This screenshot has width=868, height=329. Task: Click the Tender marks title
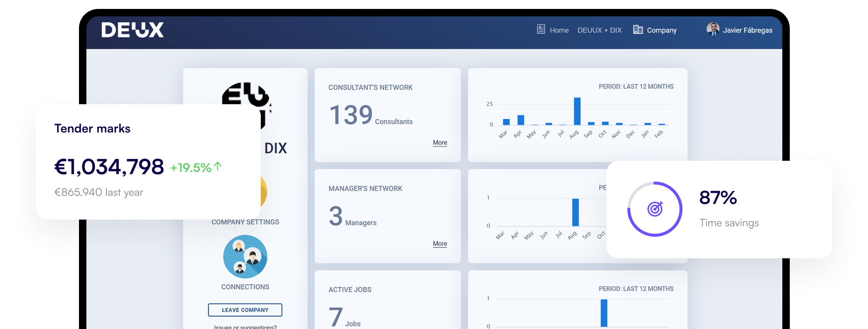[x=92, y=128]
